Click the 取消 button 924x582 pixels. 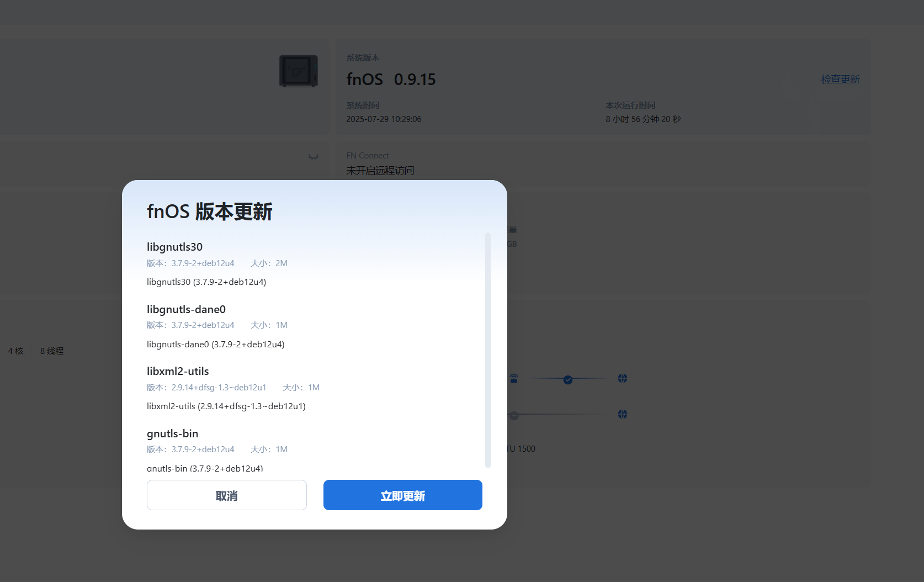[226, 495]
